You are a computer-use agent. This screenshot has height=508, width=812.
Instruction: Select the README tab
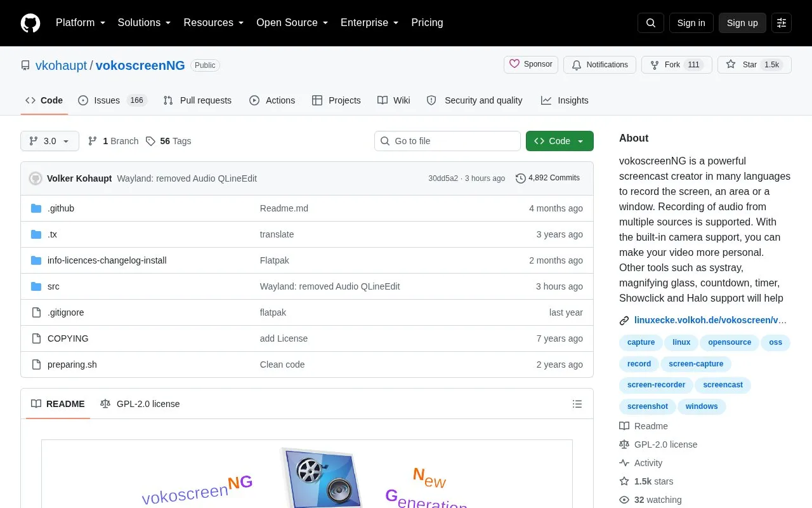[x=58, y=404]
